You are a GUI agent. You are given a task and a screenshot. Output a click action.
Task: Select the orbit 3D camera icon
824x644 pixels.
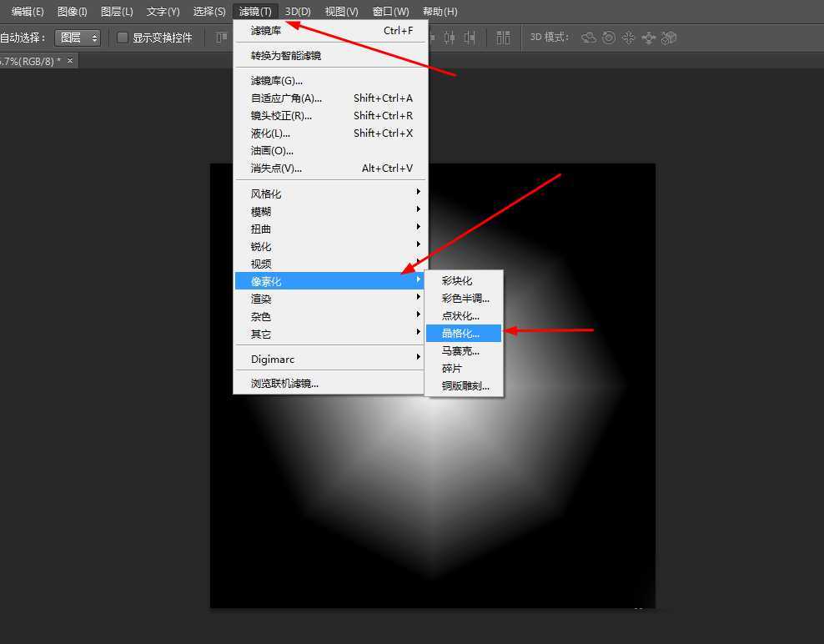tap(588, 38)
